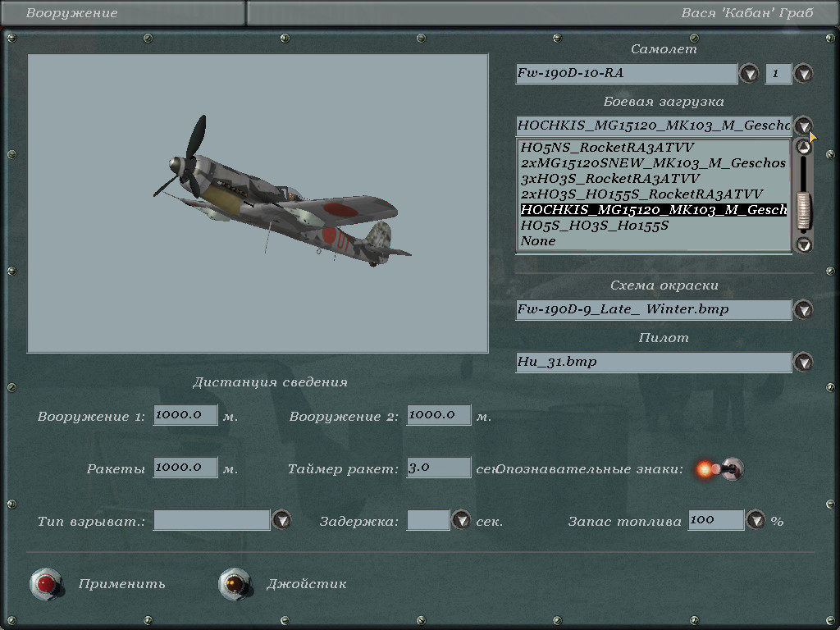Focus the Таймер ракет field
Screen dimensions: 840x630
(439, 468)
